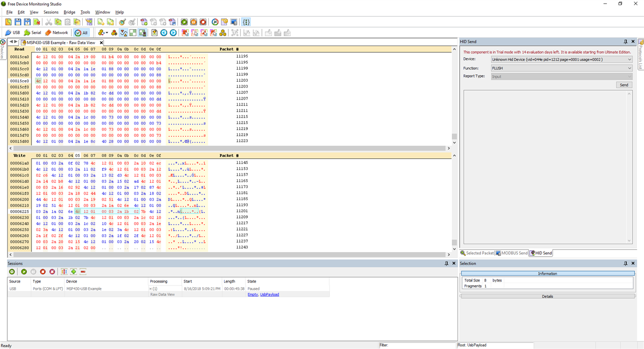Viewport: 644px width, 349px height.
Task: Click the {;} script editor toolbar icon
Action: pyautogui.click(x=245, y=22)
